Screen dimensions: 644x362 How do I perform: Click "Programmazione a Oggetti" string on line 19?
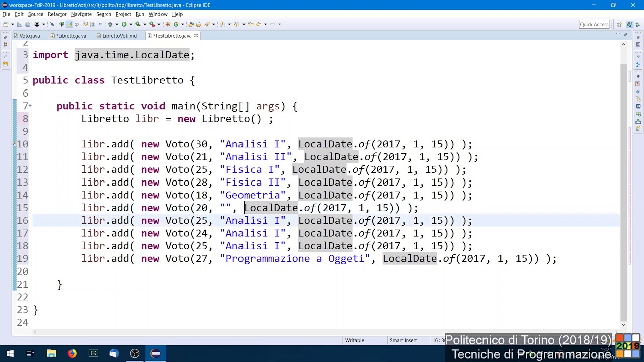[x=295, y=259]
